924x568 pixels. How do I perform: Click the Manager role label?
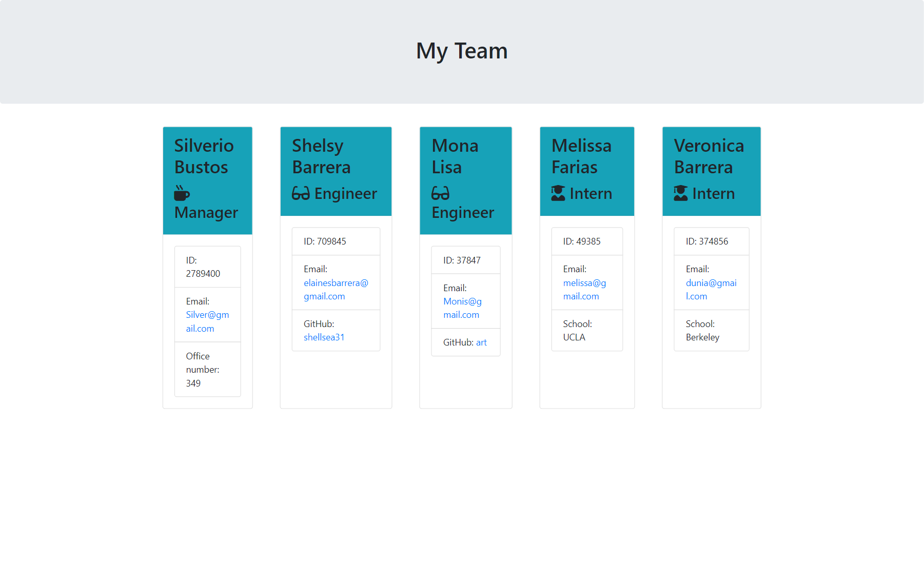tap(206, 212)
